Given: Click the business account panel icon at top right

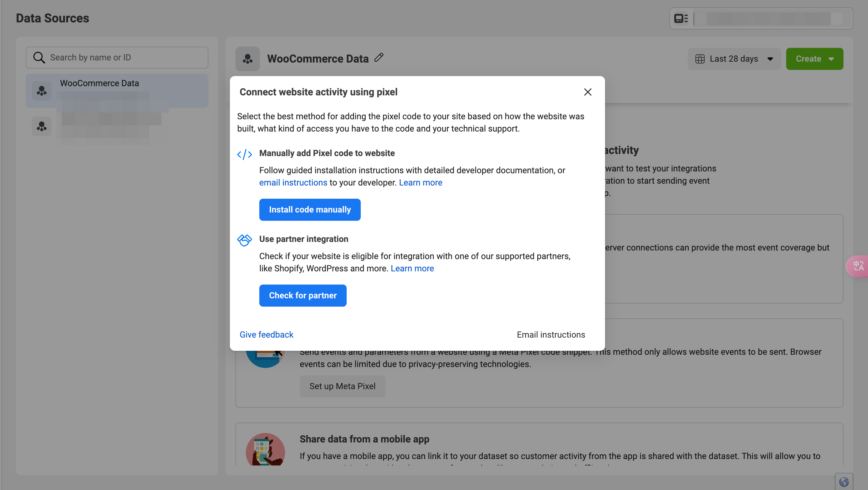Looking at the screenshot, I should [x=681, y=18].
